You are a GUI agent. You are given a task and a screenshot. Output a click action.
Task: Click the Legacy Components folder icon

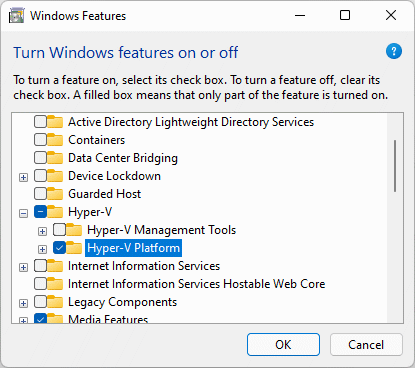click(55, 302)
